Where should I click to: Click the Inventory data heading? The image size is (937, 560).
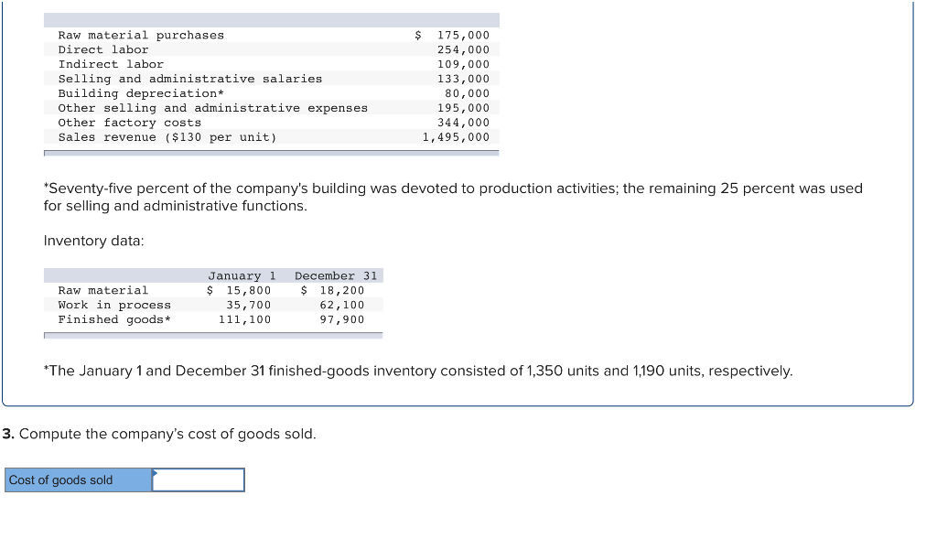click(78, 241)
